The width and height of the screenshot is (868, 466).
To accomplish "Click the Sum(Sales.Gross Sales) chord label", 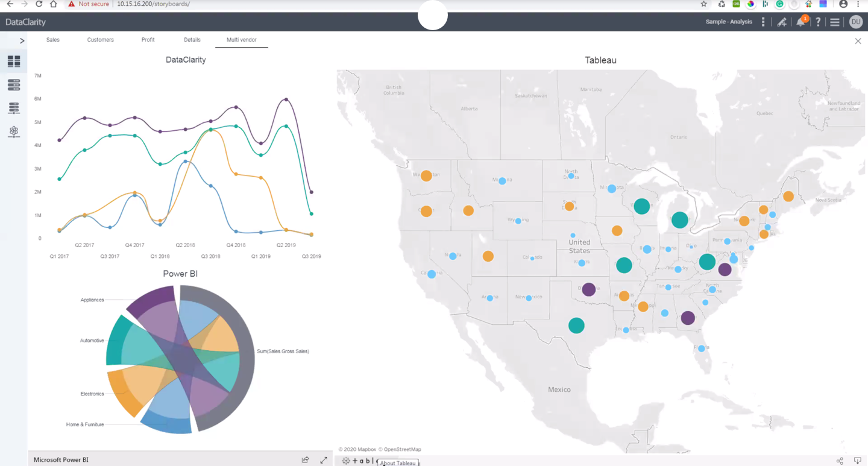I will pyautogui.click(x=283, y=351).
